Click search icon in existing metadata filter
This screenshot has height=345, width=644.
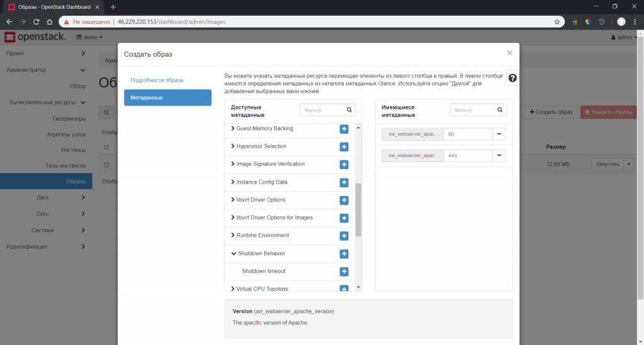(x=500, y=110)
